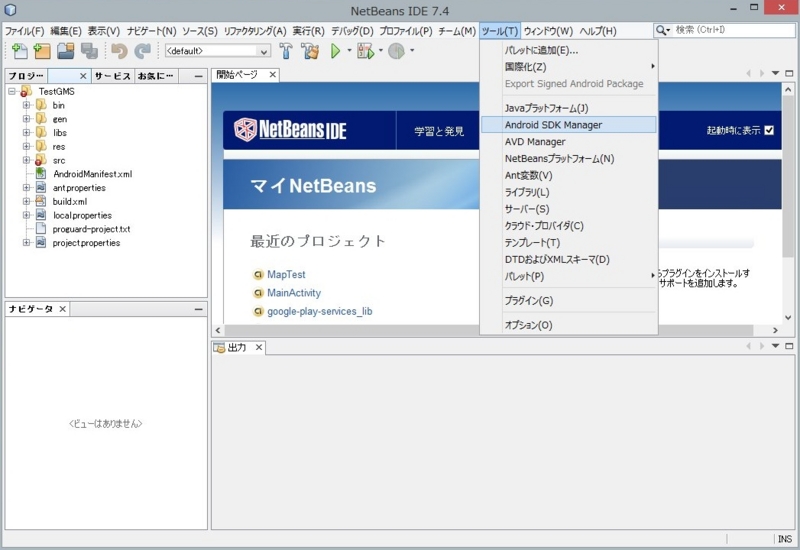Click the MapTest project icon
The image size is (800, 550).
(258, 274)
